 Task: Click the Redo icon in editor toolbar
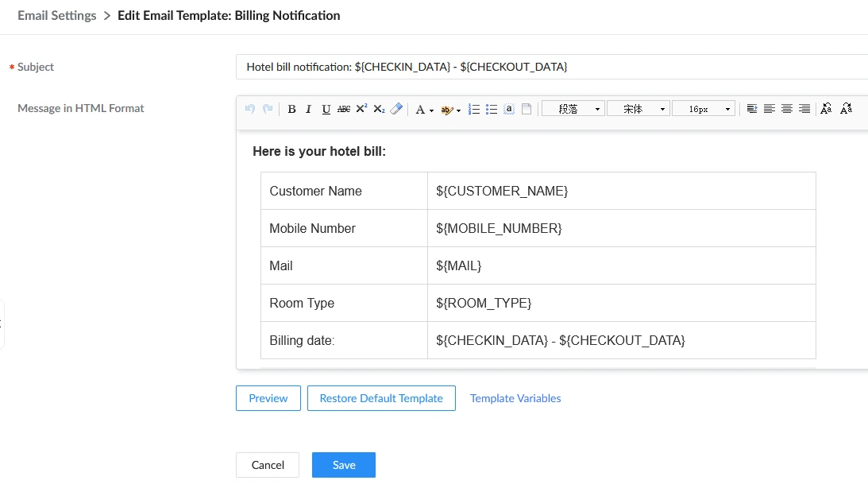coord(268,109)
